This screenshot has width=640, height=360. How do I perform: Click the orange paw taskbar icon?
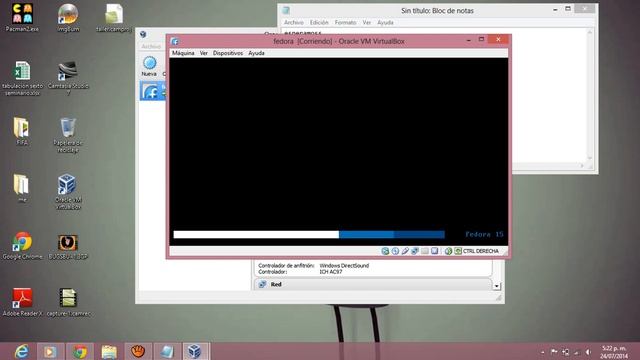click(138, 351)
